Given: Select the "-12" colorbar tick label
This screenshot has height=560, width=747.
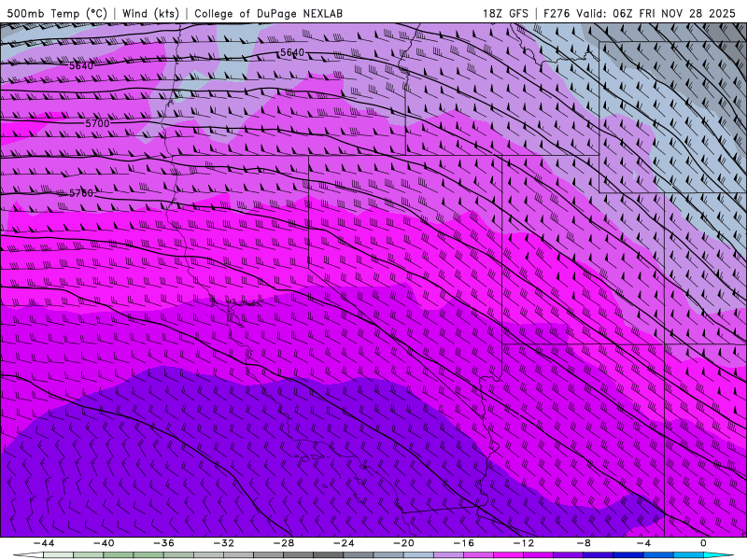Looking at the screenshot, I should pyautogui.click(x=524, y=543).
